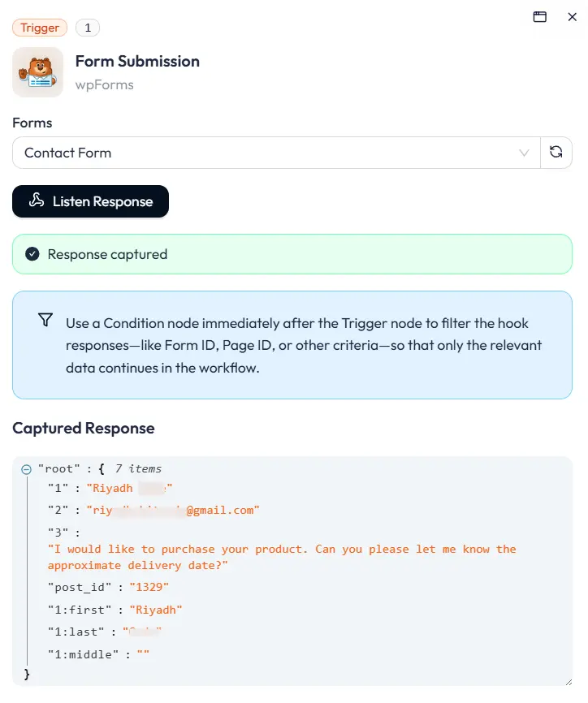Click the funnel icon in the Condition tip box
588x703 pixels.
[45, 320]
